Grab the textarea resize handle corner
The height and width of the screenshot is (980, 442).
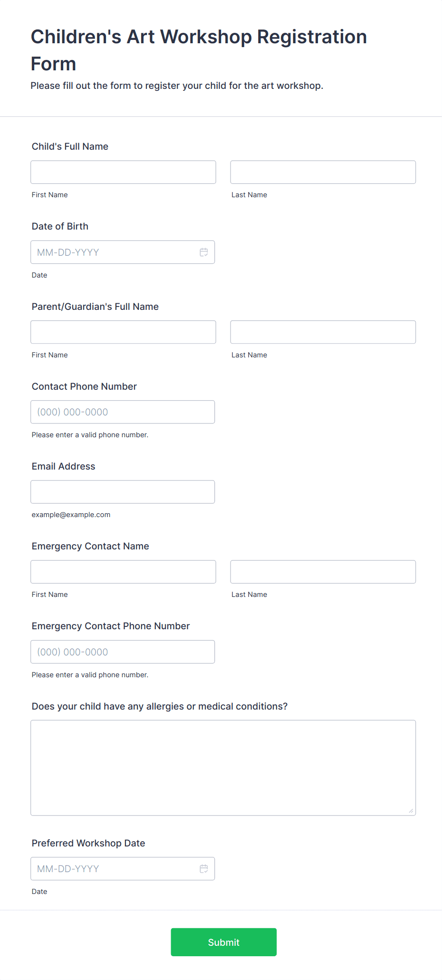[411, 811]
